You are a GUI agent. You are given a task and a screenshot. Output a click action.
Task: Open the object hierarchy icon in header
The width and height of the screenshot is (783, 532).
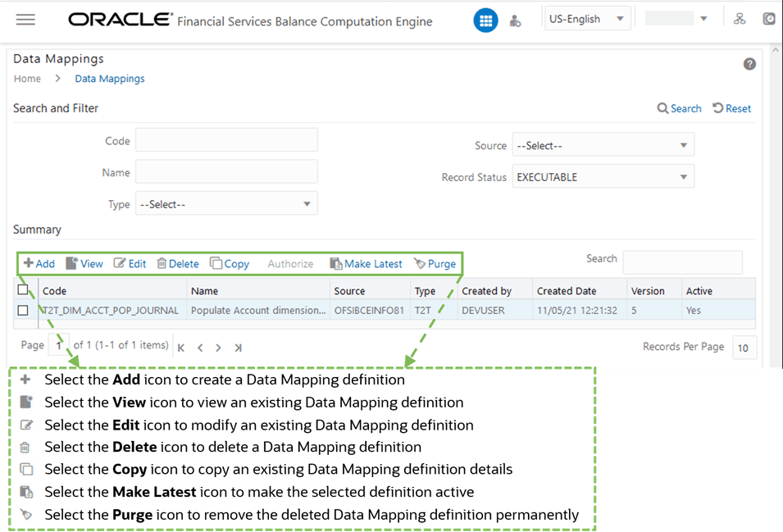pos(739,20)
